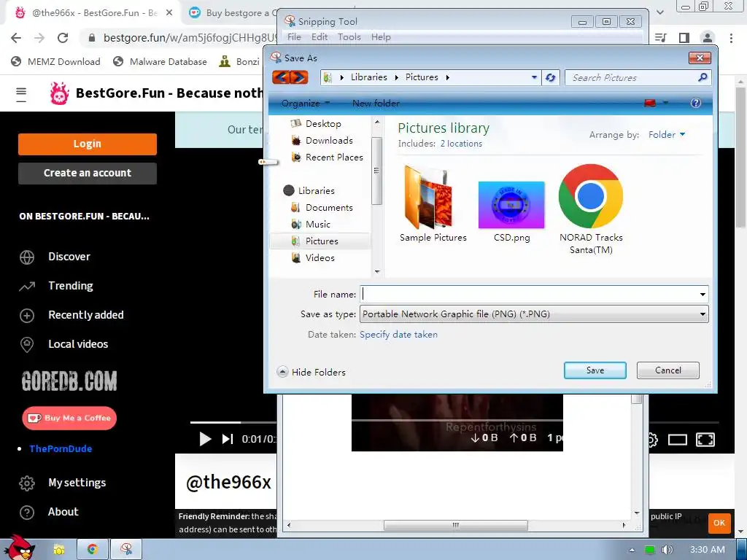The width and height of the screenshot is (747, 560).
Task: Click Pictures in the address breadcrumb
Action: [x=422, y=77]
